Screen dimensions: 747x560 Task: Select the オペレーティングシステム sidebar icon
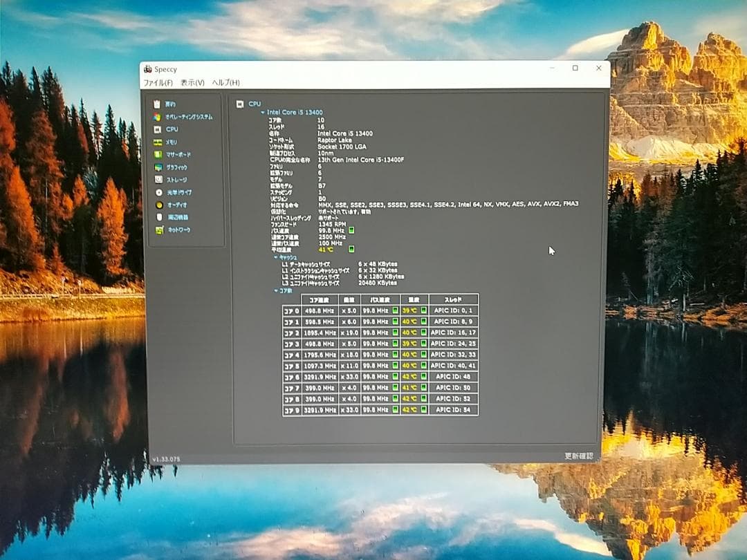pos(157,116)
